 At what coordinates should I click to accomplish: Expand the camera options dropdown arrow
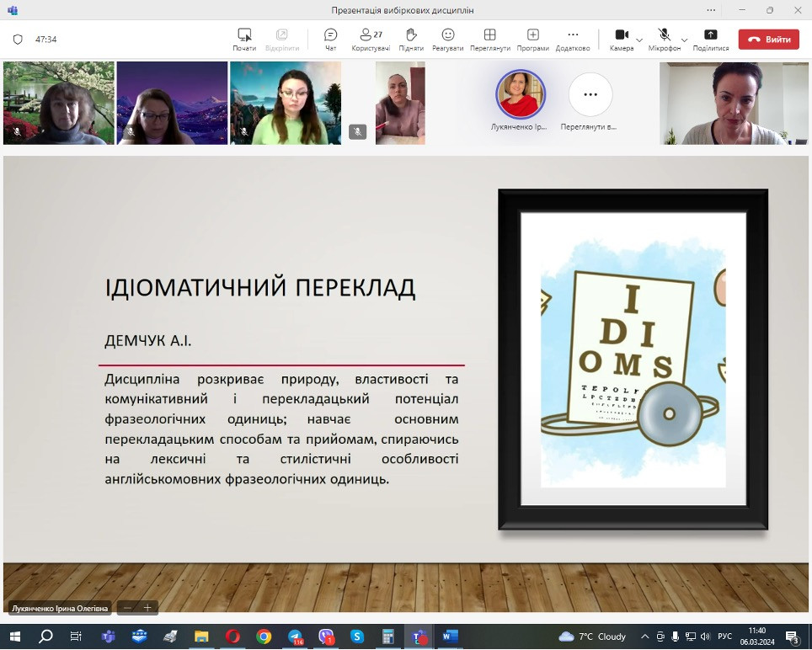coord(639,40)
